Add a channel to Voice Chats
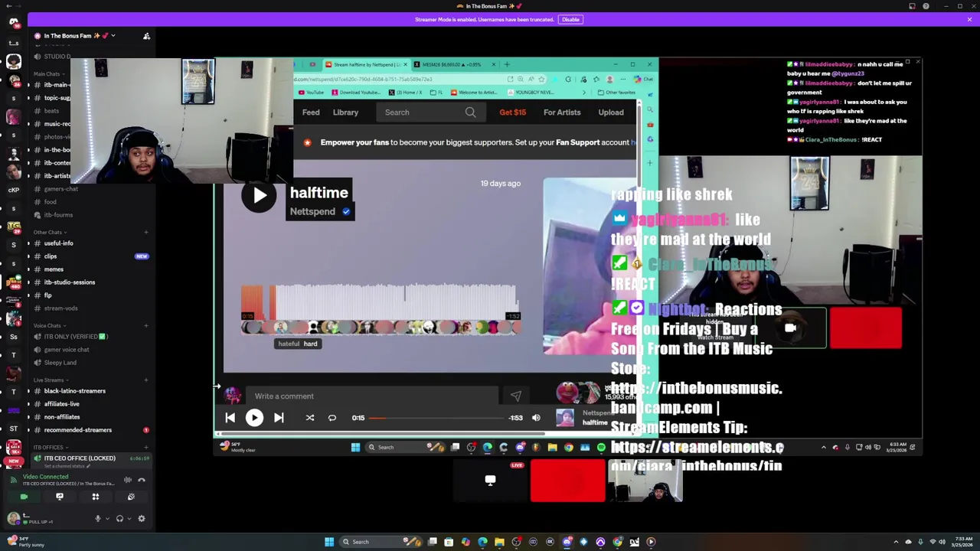The height and width of the screenshot is (551, 980). click(146, 325)
